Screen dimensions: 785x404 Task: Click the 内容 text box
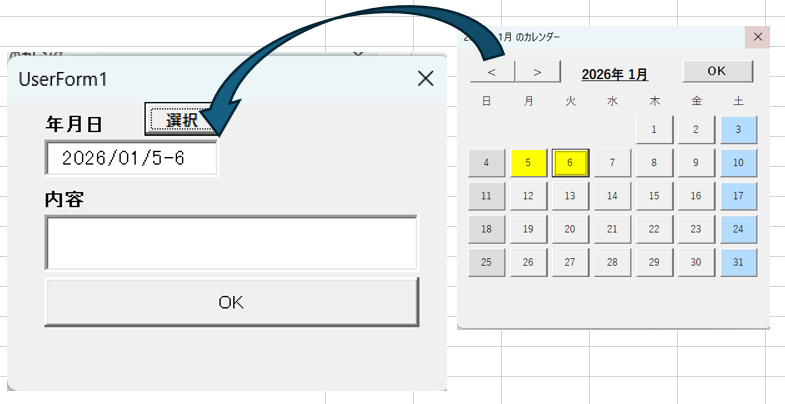(231, 243)
